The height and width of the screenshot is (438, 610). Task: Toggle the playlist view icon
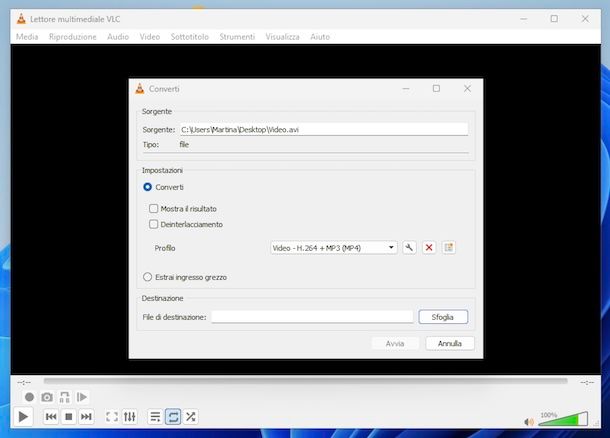pos(155,417)
